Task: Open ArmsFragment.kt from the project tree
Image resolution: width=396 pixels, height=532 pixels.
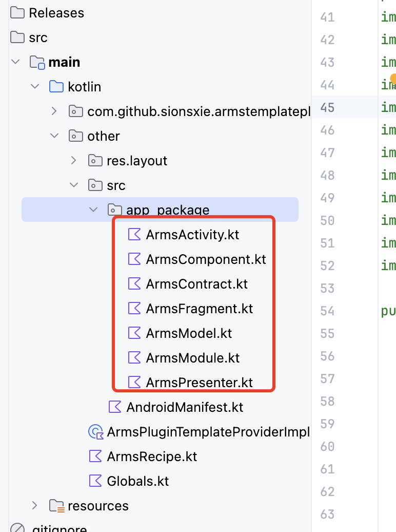Action: pyautogui.click(x=199, y=309)
